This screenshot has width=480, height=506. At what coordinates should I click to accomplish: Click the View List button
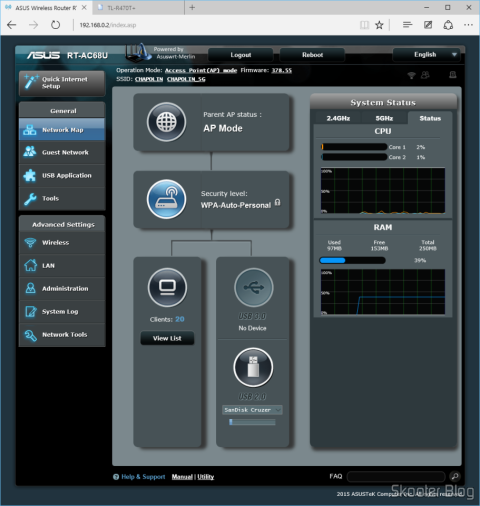167,338
